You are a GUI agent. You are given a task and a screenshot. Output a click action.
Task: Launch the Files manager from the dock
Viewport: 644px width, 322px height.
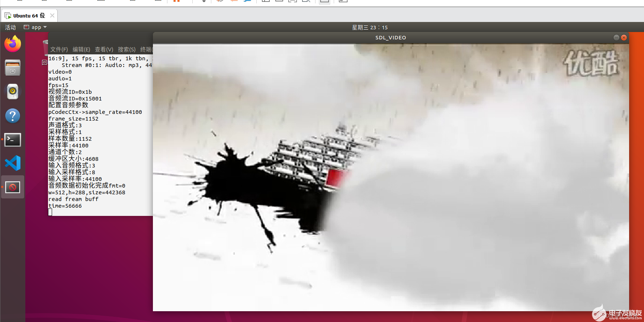(x=13, y=68)
